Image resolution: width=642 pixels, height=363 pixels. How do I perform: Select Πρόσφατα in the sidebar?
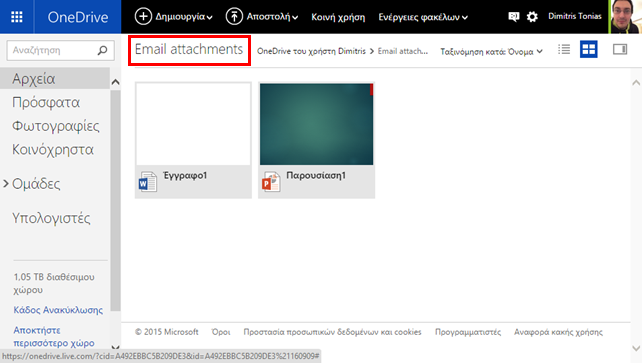[46, 102]
